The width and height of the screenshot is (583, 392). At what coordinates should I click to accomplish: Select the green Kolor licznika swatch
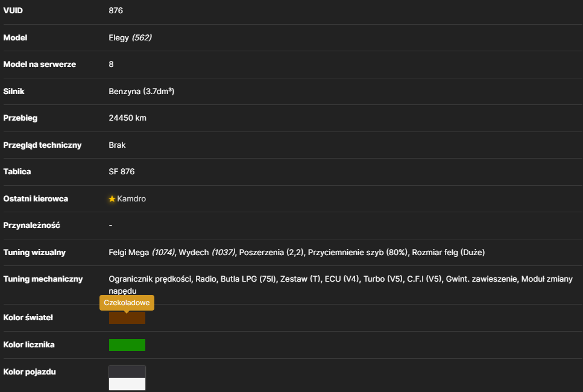coord(127,345)
